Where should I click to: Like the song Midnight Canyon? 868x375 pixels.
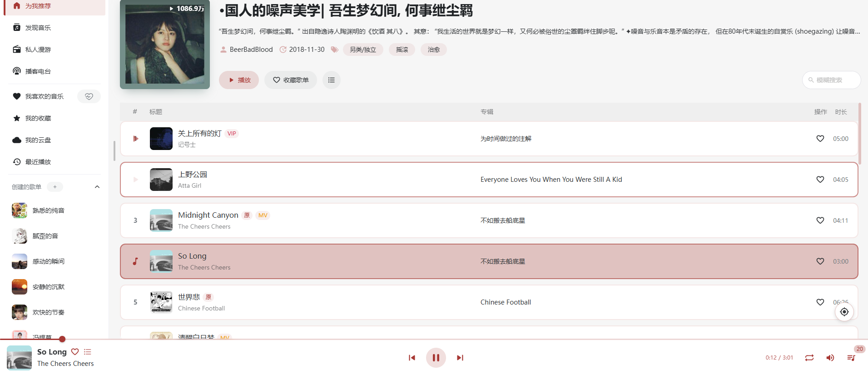820,220
